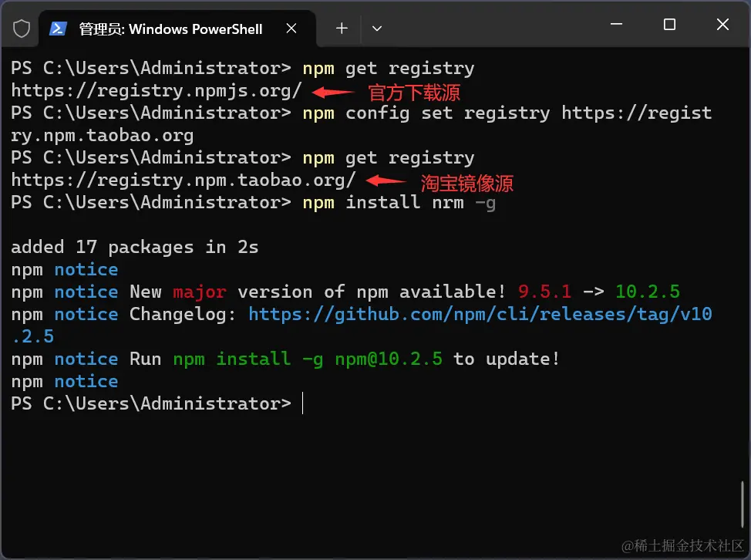Open a new tab with the plus button

(342, 29)
